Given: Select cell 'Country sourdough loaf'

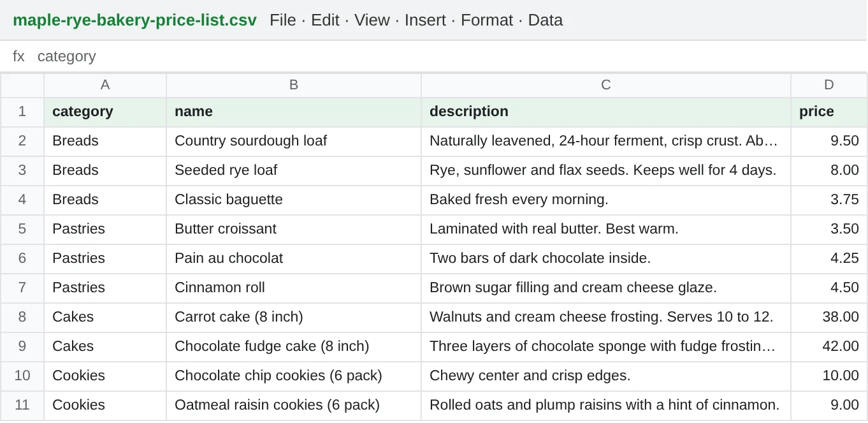Looking at the screenshot, I should pyautogui.click(x=294, y=141).
